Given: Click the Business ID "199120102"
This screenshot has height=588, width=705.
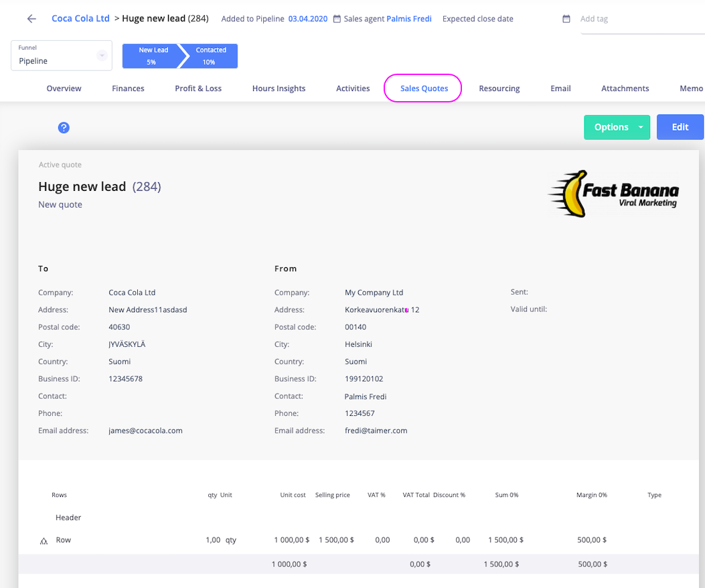Looking at the screenshot, I should click(x=364, y=379).
